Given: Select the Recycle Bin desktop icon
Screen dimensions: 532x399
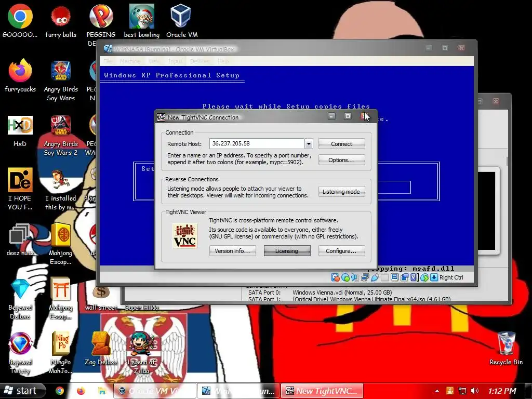Looking at the screenshot, I should pyautogui.click(x=506, y=349).
